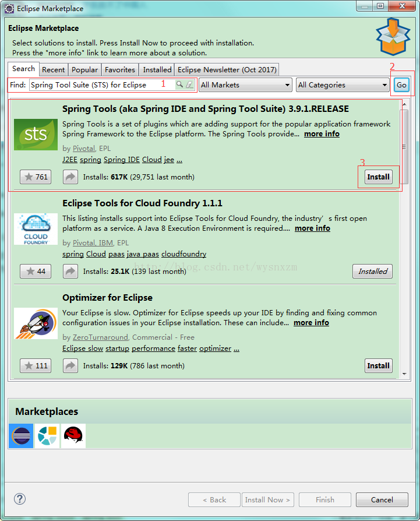
Task: Select the Eclipse marketplace icon
Action: [21, 435]
